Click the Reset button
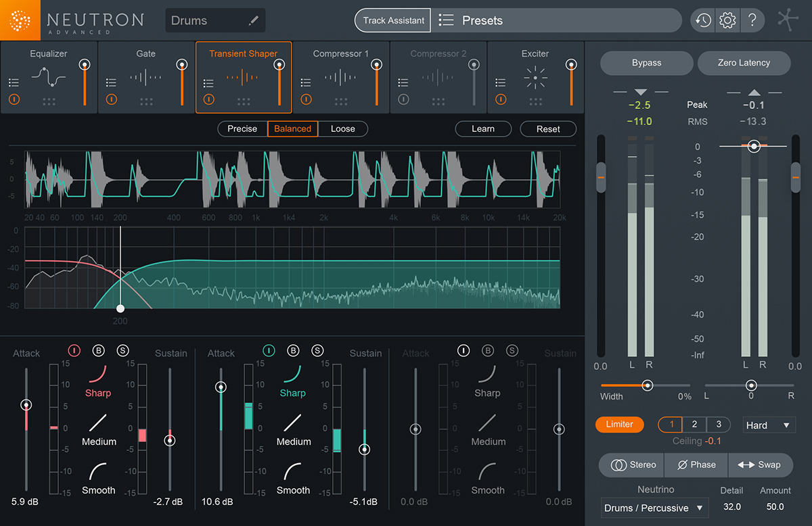 548,128
